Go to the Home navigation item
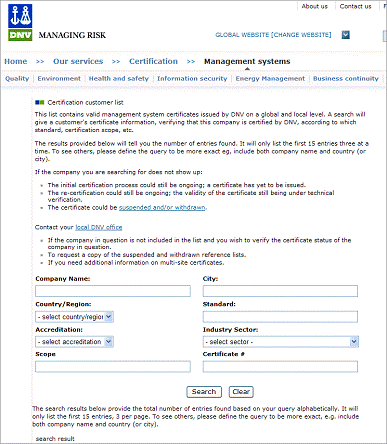This screenshot has width=387, height=444. click(x=16, y=61)
